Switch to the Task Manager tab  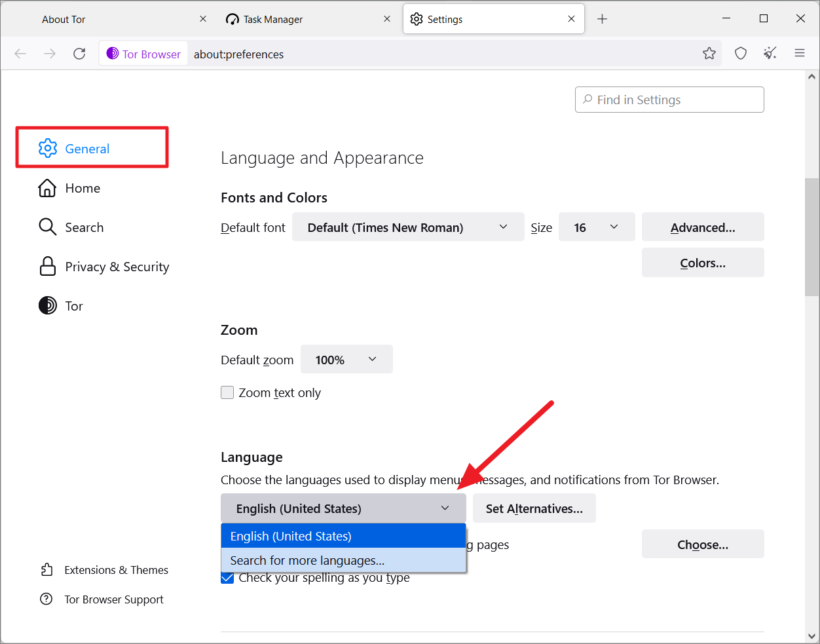pos(309,19)
